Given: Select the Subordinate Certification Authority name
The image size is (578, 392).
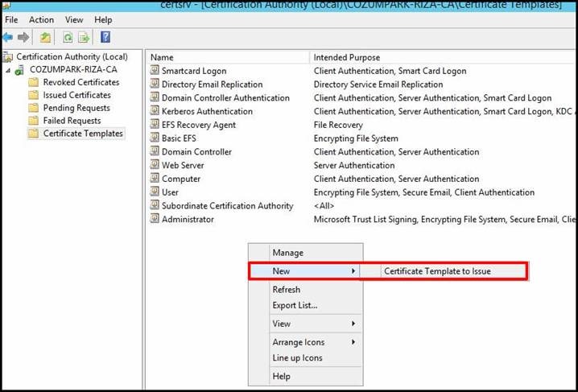Looking at the screenshot, I should tap(228, 206).
